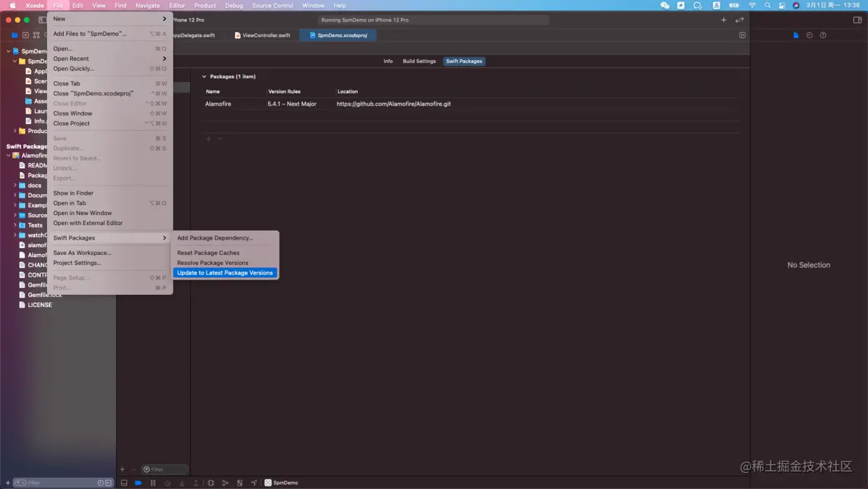Click plus button beside targets Filter field

click(122, 469)
